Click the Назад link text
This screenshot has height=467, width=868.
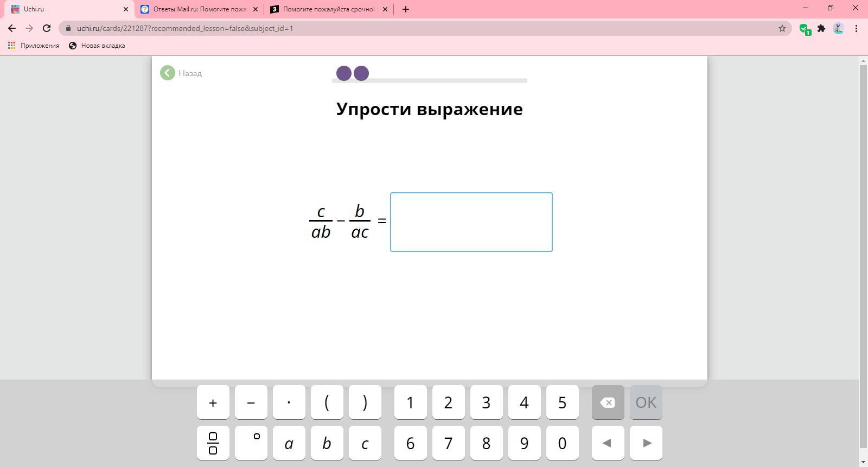190,73
